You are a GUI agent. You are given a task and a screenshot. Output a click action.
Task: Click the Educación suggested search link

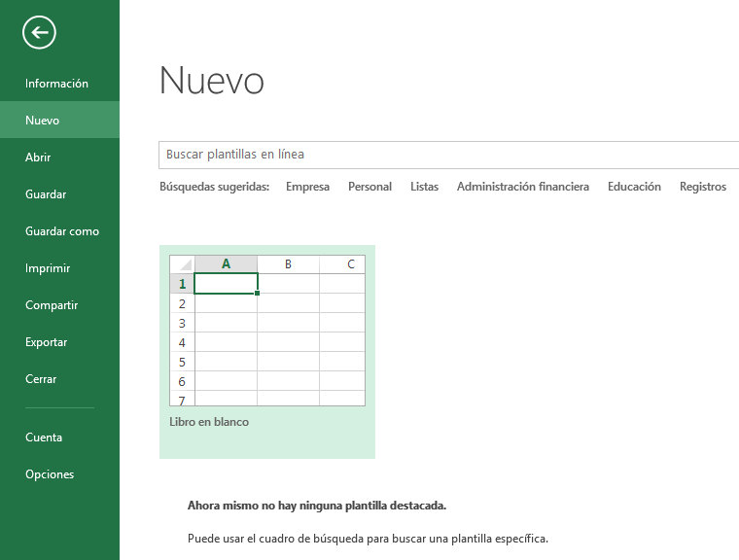[x=634, y=187]
